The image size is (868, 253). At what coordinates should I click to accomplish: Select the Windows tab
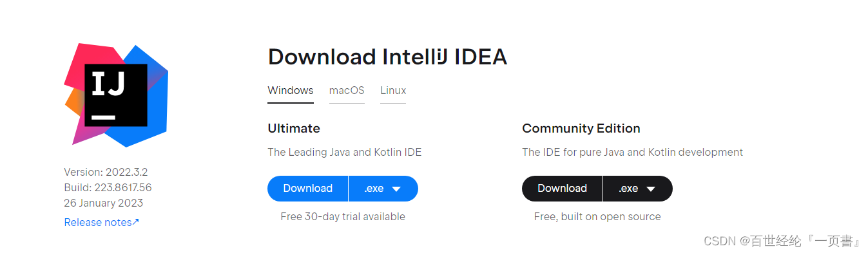(291, 91)
